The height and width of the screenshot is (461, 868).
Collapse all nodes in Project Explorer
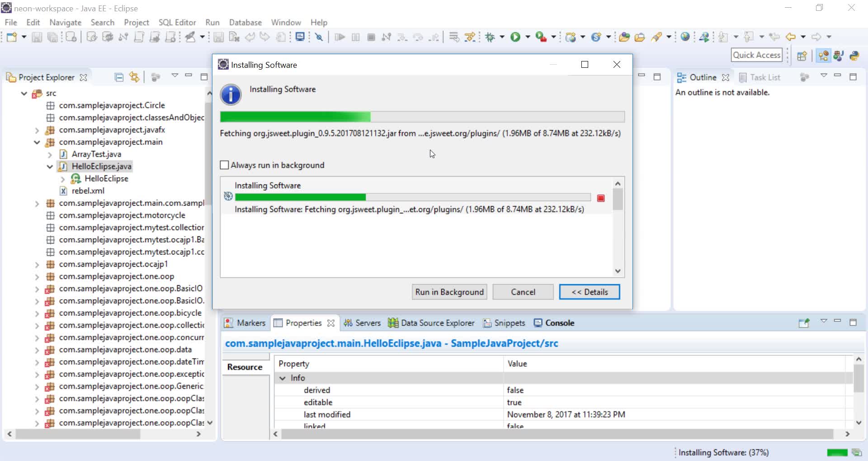click(119, 77)
